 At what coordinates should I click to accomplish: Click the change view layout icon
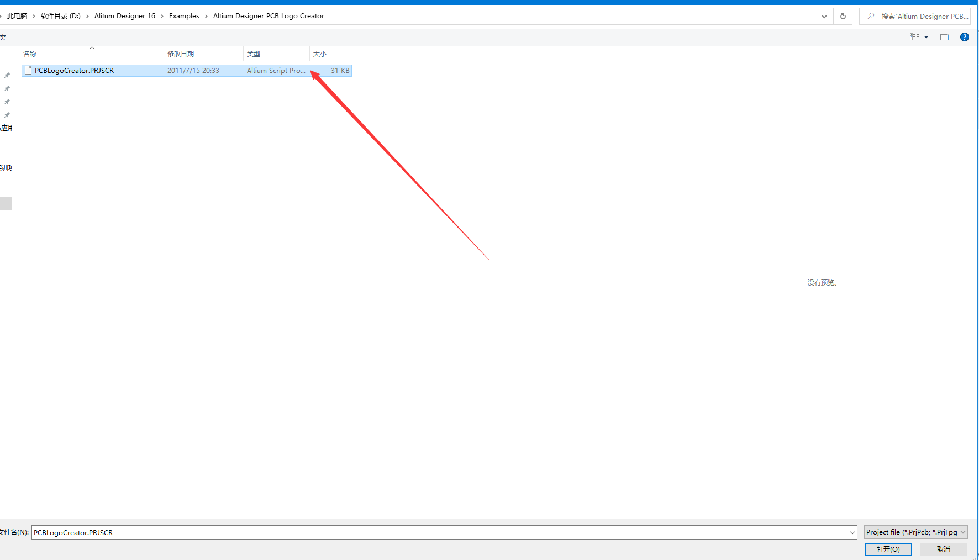pos(914,37)
